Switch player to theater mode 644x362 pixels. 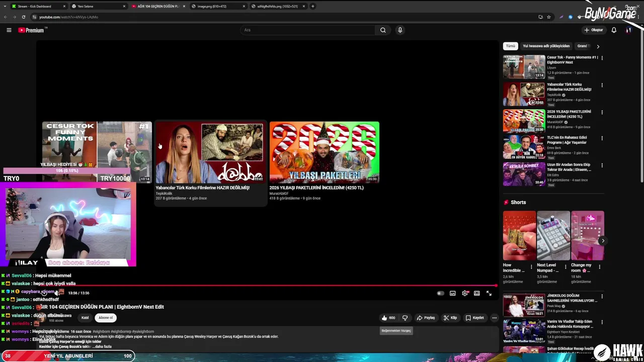coord(476,293)
